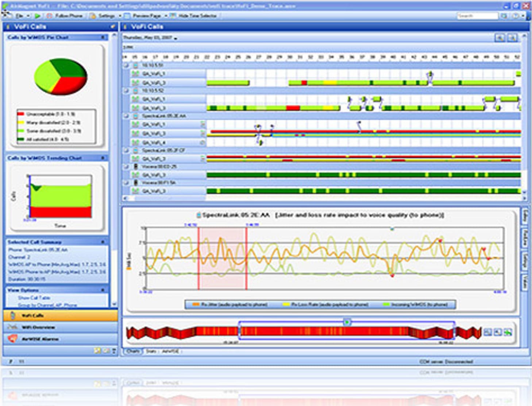The width and height of the screenshot is (532, 406).
Task: Open the Preview Page menu
Action: 146,16
